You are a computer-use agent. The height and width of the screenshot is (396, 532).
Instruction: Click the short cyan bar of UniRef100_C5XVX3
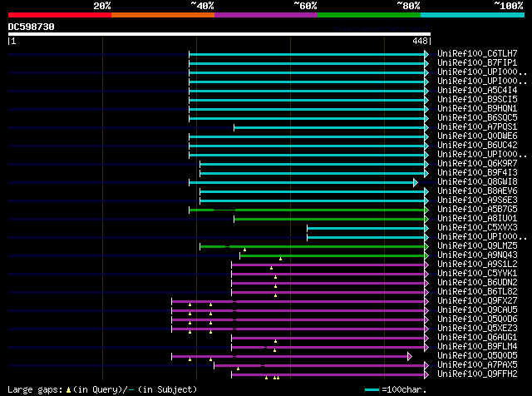(366, 229)
